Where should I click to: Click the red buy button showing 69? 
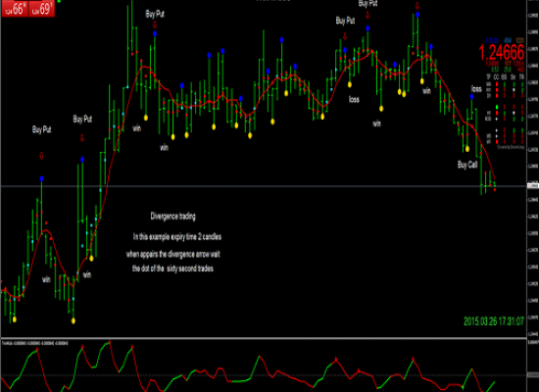41,8
